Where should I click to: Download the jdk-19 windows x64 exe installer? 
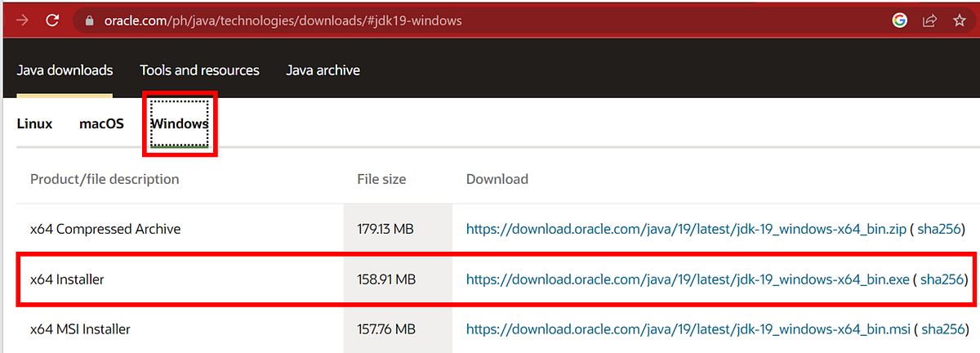[x=687, y=279]
